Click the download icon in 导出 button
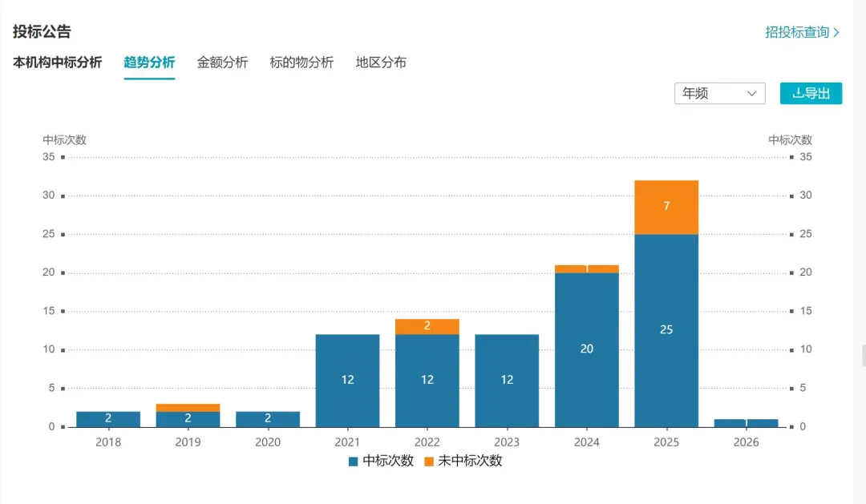866x504 pixels. coord(798,93)
